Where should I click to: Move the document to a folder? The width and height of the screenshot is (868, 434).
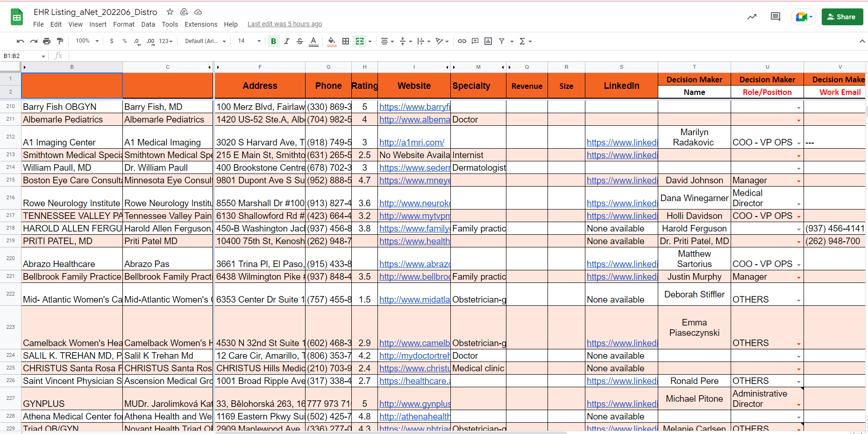pyautogui.click(x=184, y=12)
